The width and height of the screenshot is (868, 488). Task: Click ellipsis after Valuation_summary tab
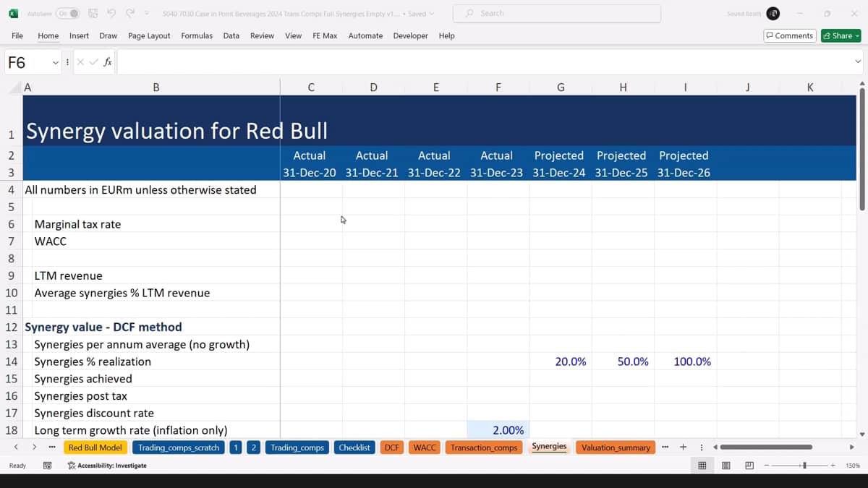pos(665,448)
